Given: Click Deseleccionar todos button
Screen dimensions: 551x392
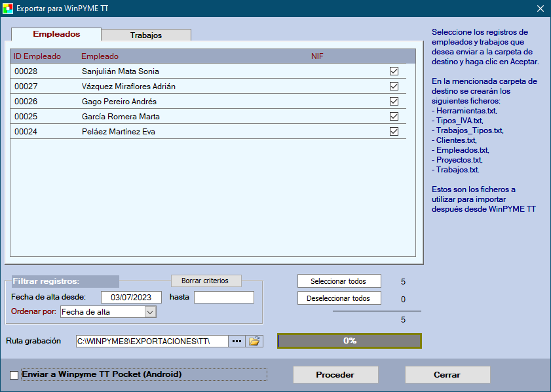Looking at the screenshot, I should tap(339, 298).
